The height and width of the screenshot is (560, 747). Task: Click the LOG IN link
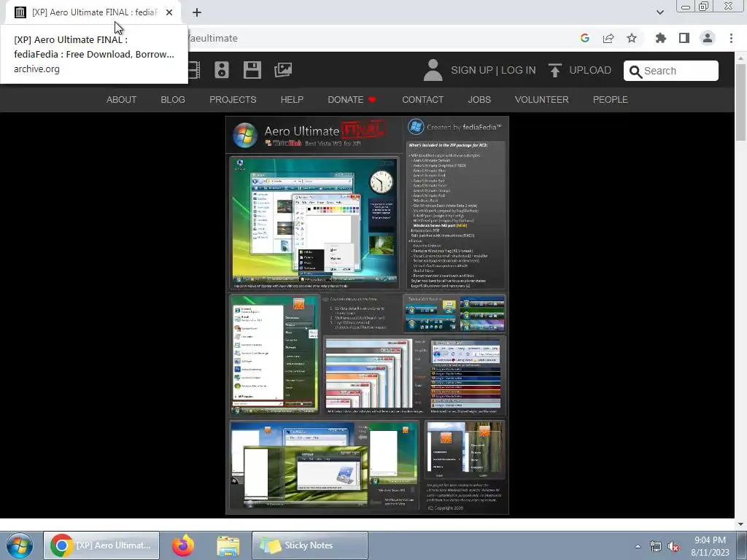click(519, 70)
